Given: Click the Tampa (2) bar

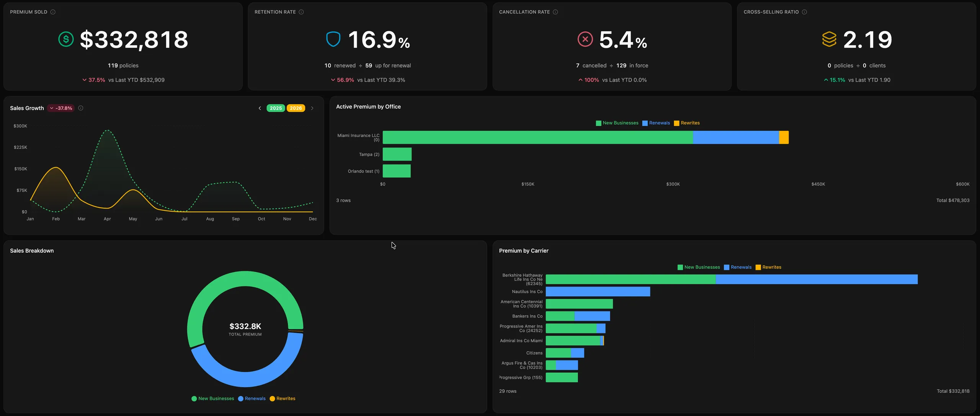Looking at the screenshot, I should coord(397,154).
